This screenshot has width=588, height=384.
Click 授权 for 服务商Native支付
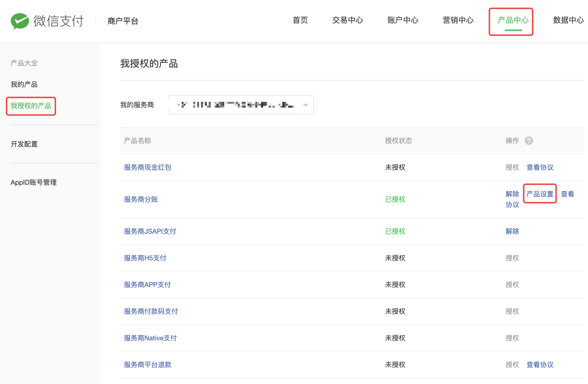tap(512, 338)
